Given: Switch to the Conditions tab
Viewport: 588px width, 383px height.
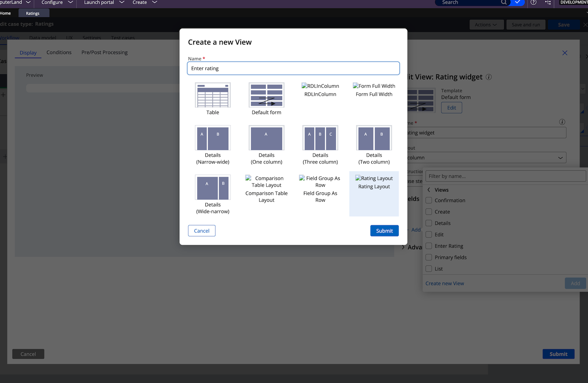Looking at the screenshot, I should click(x=59, y=52).
